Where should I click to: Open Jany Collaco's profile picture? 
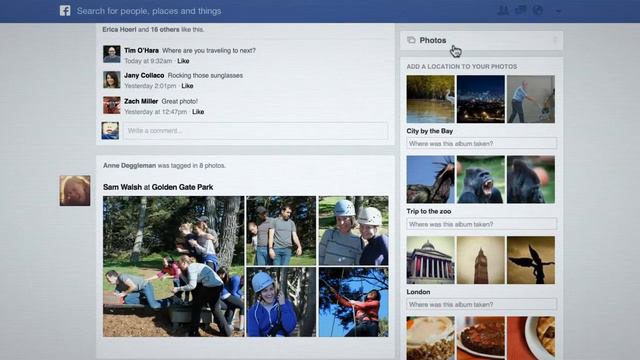[x=111, y=80]
